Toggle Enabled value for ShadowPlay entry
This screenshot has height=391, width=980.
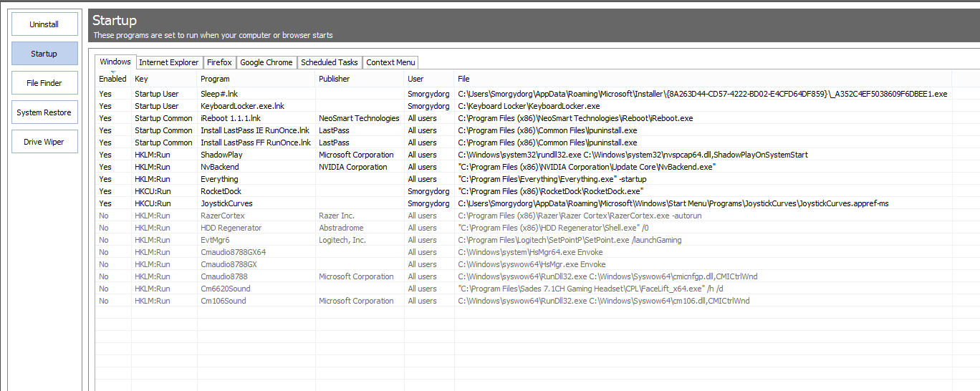[x=105, y=155]
